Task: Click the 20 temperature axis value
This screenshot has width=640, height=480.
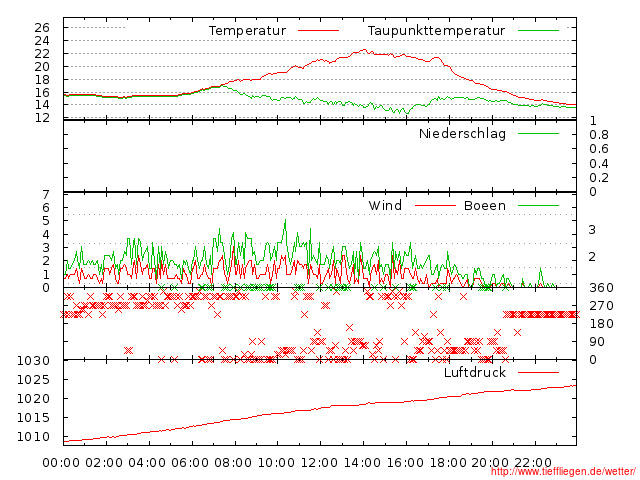Action: tap(42, 67)
